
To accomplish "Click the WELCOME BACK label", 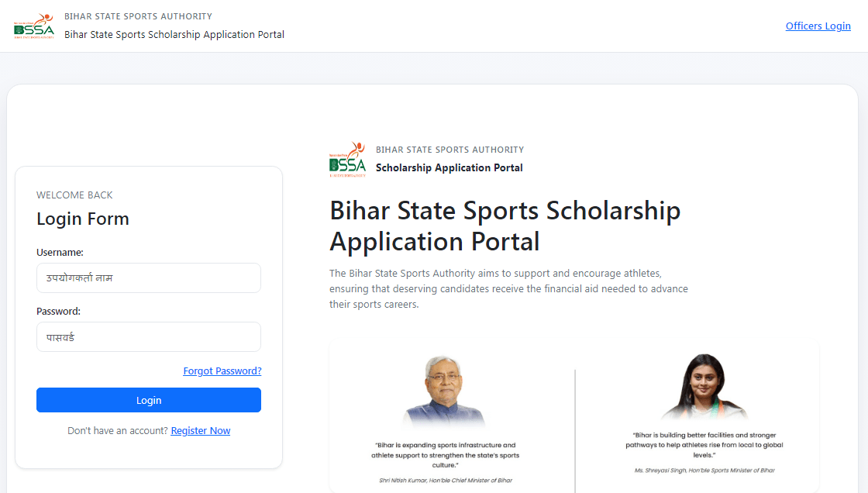I will (76, 195).
